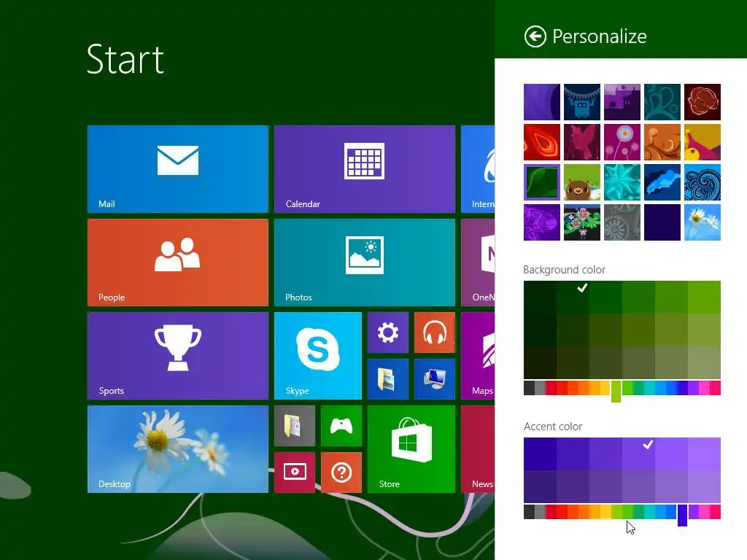Select the teal swirls background design
This screenshot has height=560, width=747.
[662, 102]
